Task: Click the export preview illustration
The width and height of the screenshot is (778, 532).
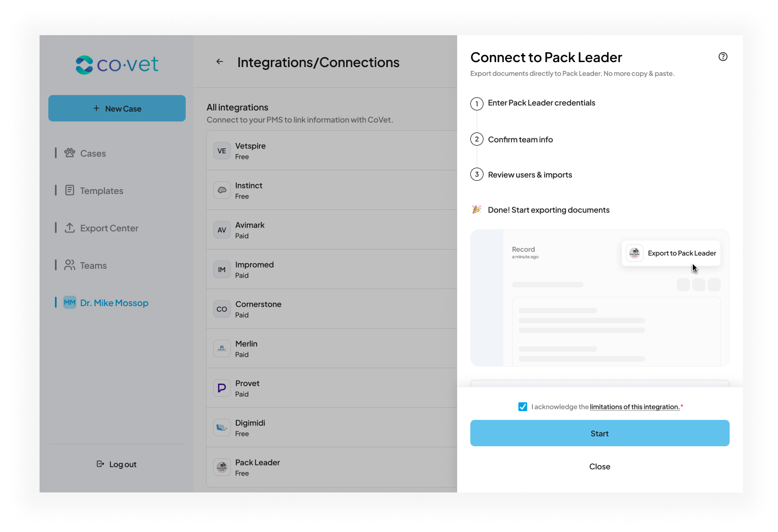Action: coord(600,298)
